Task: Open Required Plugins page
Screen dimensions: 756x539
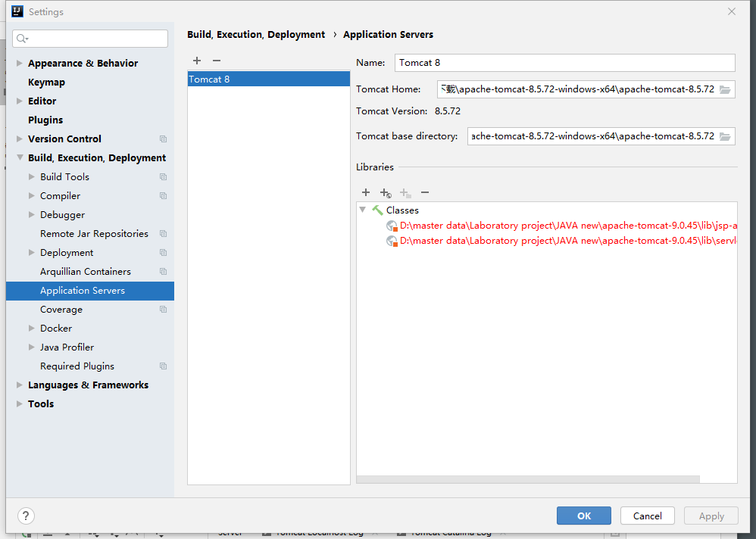Action: point(77,366)
